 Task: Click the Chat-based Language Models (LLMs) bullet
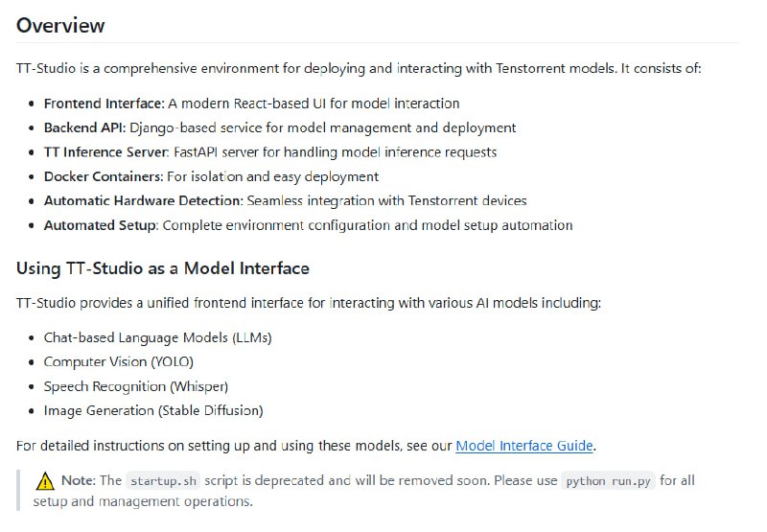click(157, 337)
